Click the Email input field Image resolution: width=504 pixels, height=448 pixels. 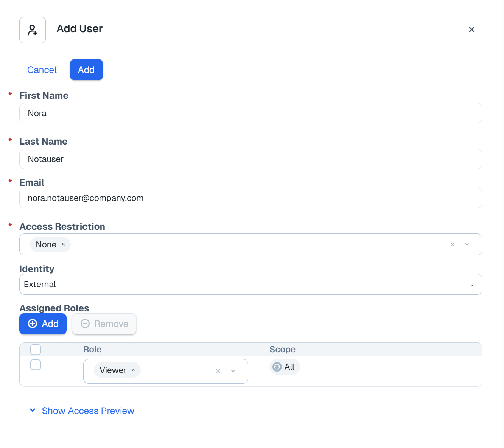point(250,198)
